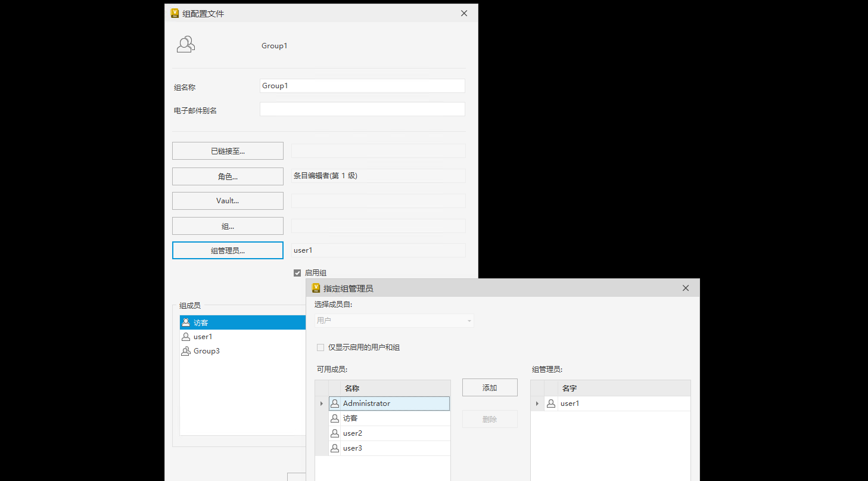Click the icon beside 访客 in 组成员 list
Viewport: 868px width, 481px height.
pyautogui.click(x=186, y=322)
